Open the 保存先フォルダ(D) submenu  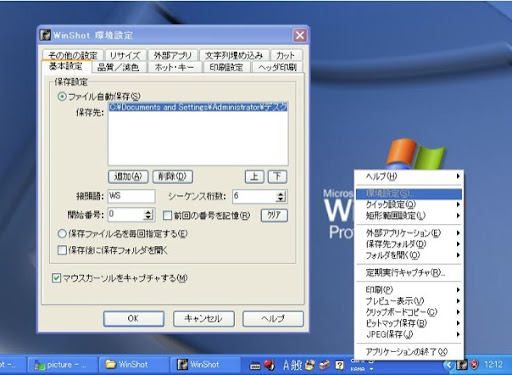(409, 244)
